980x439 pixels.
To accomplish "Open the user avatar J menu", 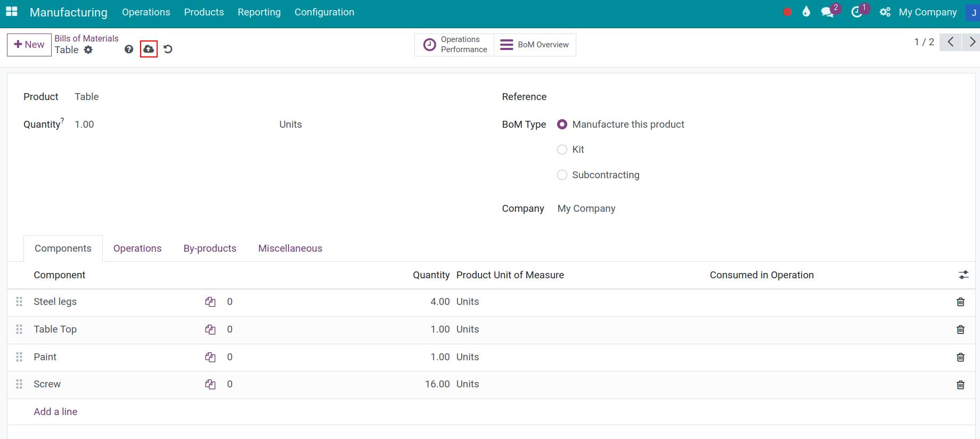I will [x=973, y=12].
